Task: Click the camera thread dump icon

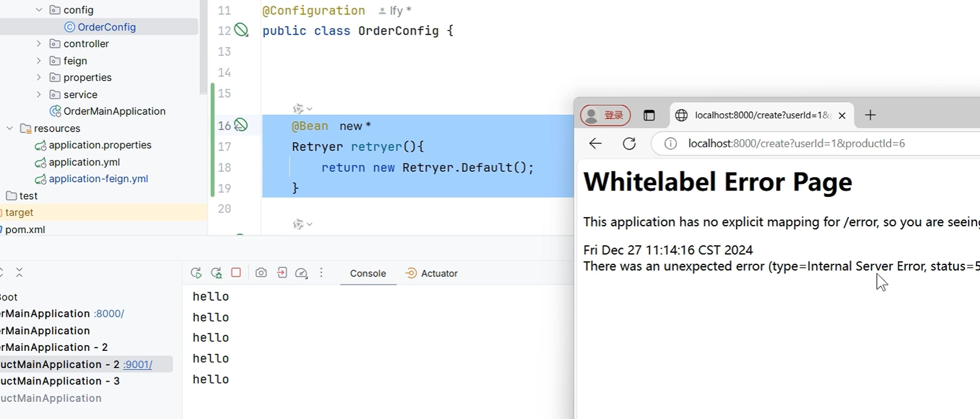Action: point(261,273)
